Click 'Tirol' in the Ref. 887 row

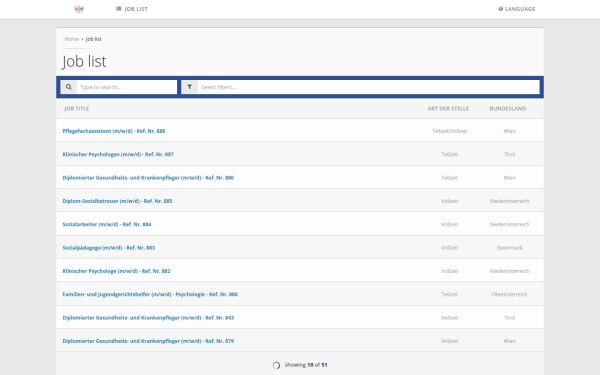(509, 154)
